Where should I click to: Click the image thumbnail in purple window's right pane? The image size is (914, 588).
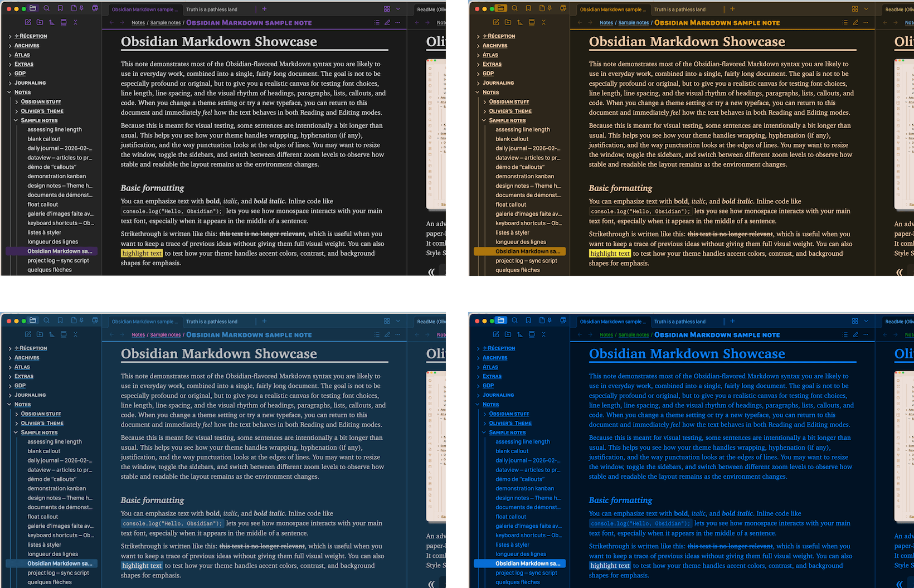click(436, 134)
